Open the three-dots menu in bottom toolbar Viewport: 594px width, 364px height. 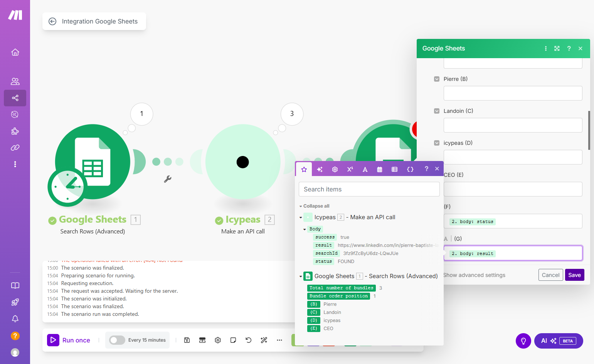(x=279, y=340)
